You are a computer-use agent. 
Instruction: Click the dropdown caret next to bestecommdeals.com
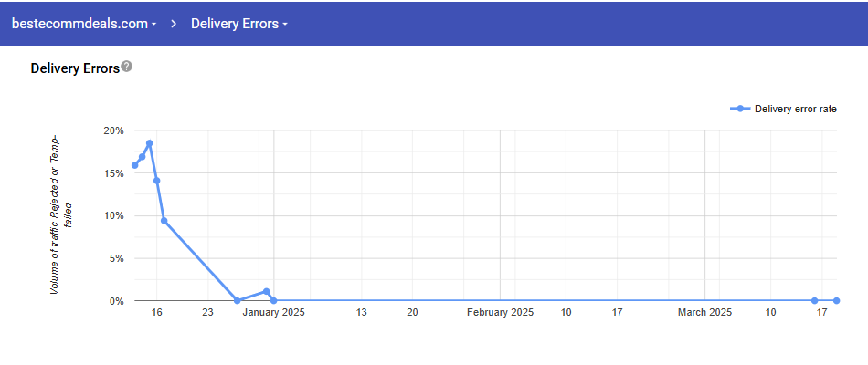point(153,25)
